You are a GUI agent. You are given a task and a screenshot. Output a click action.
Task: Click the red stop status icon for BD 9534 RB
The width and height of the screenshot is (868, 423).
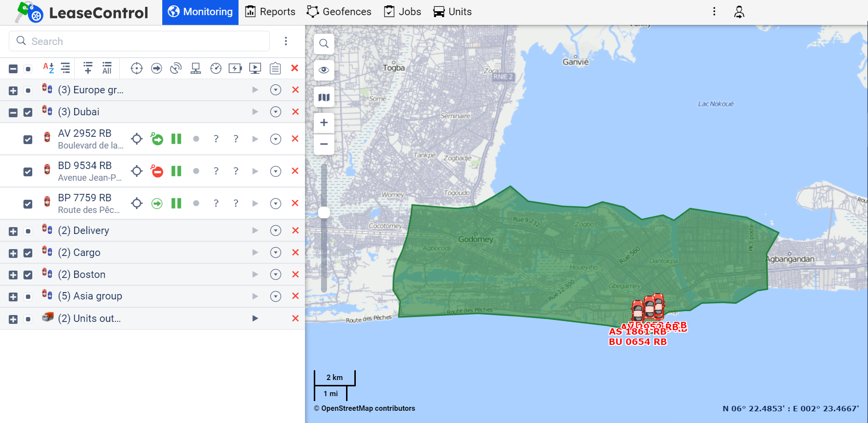click(157, 171)
